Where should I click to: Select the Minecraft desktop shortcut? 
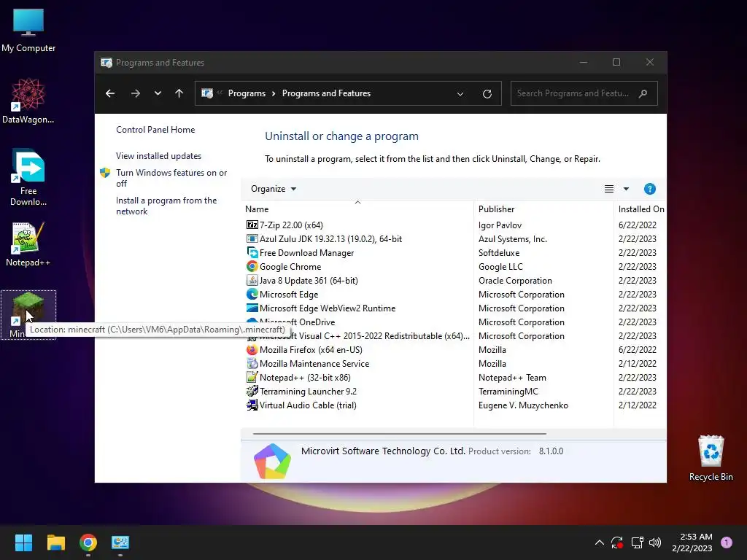point(28,315)
